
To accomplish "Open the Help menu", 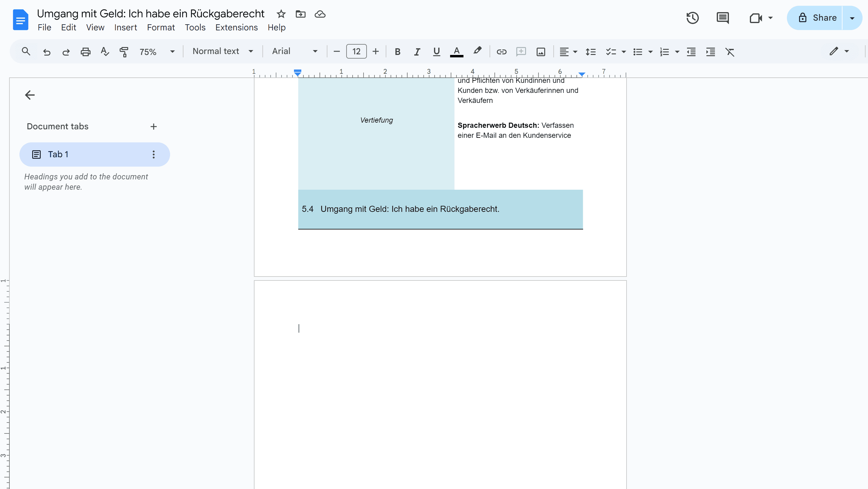I will 277,28.
